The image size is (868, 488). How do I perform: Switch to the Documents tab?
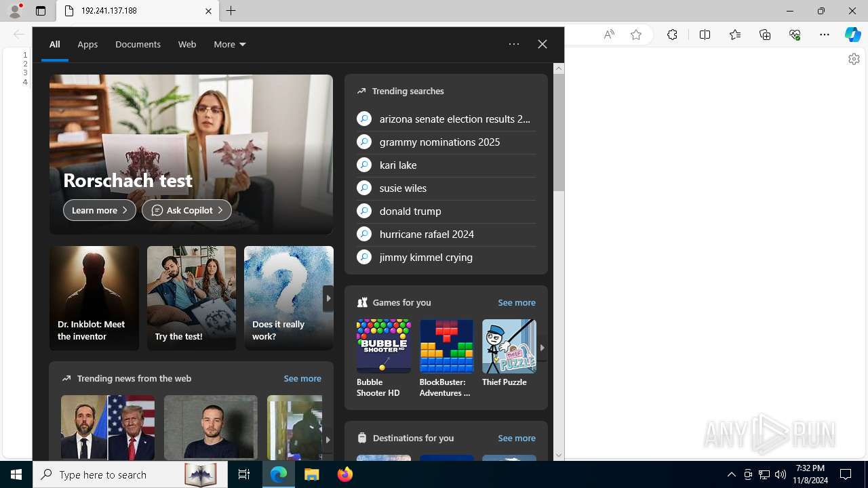pos(138,44)
